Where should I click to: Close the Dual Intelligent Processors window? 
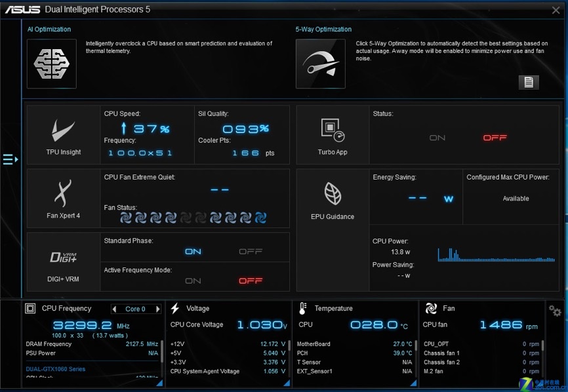click(556, 10)
